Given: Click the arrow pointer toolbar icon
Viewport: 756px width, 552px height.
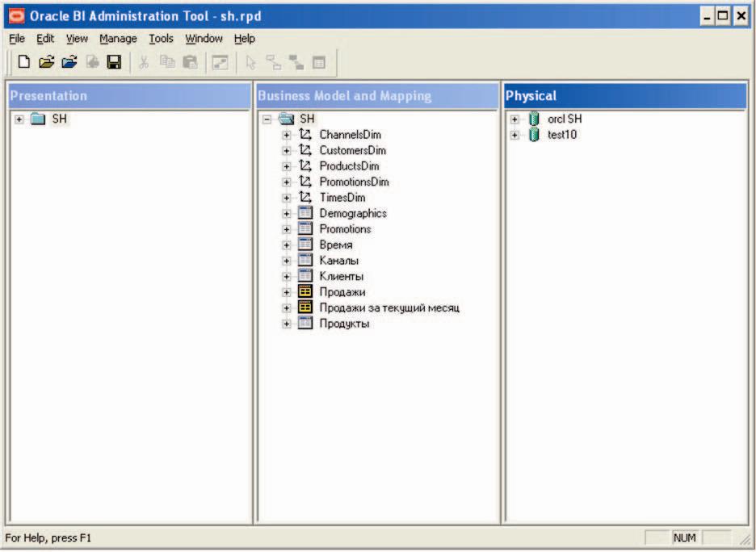Looking at the screenshot, I should click(x=250, y=63).
